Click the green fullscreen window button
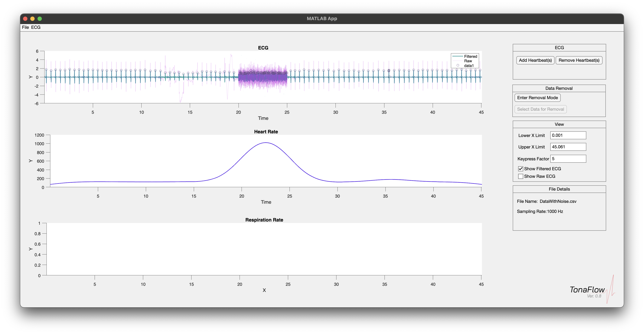The image size is (644, 334). coord(40,19)
